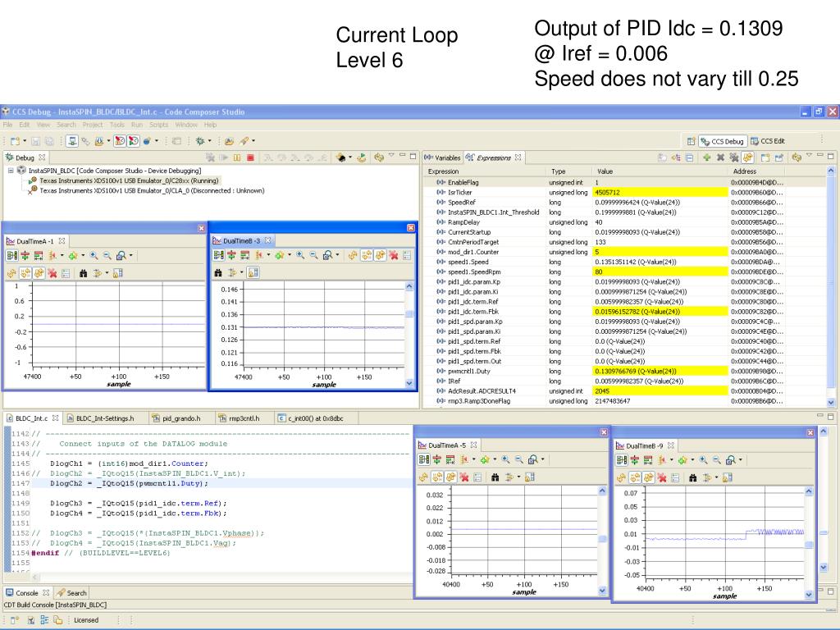
Task: Click the Expression column header
Action: click(x=486, y=171)
